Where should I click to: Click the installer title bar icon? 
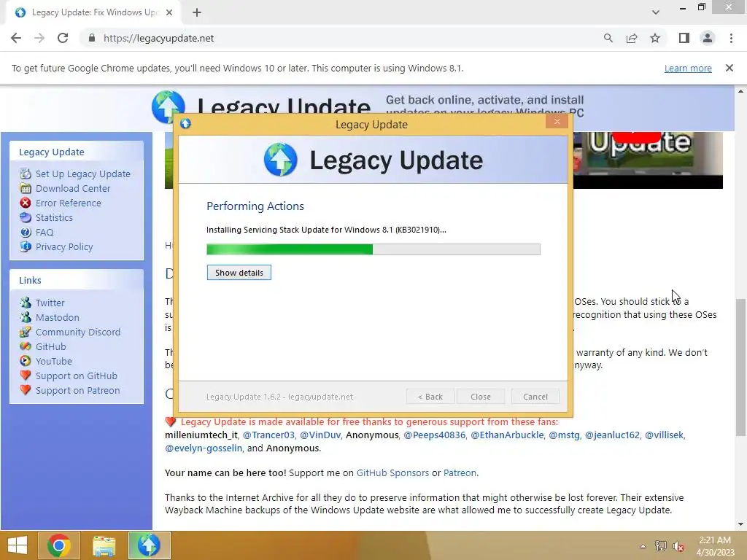tap(186, 124)
